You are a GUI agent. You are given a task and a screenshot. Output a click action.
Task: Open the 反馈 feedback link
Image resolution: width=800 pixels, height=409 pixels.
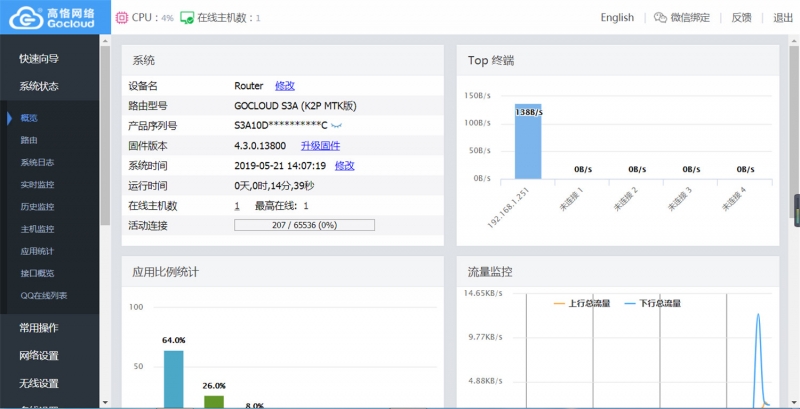pyautogui.click(x=741, y=17)
